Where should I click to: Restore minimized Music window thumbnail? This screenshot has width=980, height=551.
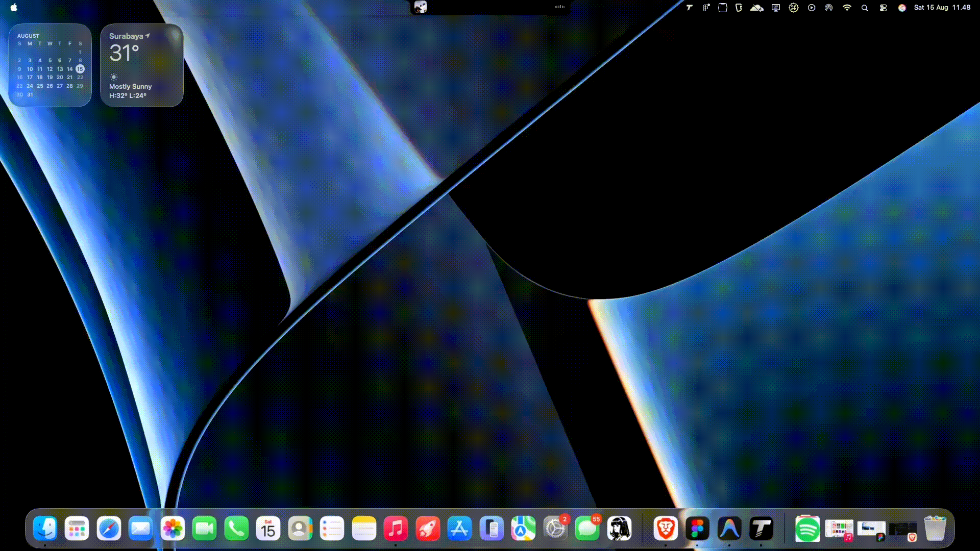pyautogui.click(x=839, y=530)
